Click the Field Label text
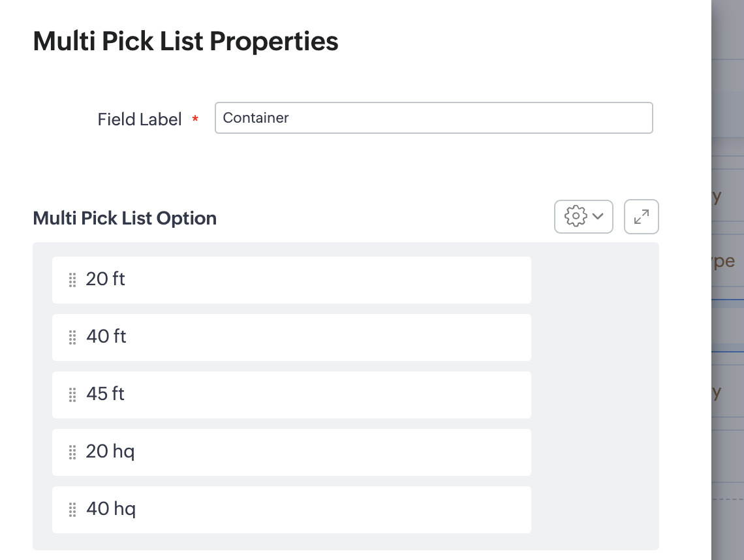The image size is (744, 560). coord(140,119)
